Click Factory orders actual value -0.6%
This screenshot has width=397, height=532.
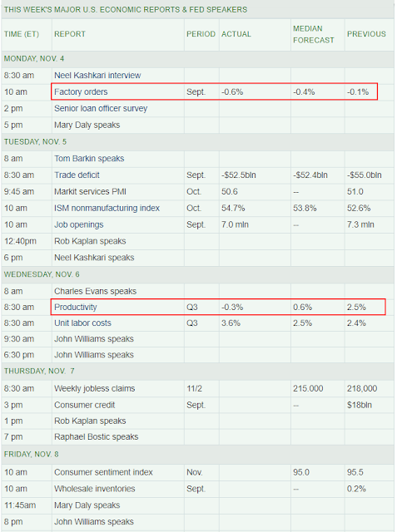pos(232,92)
